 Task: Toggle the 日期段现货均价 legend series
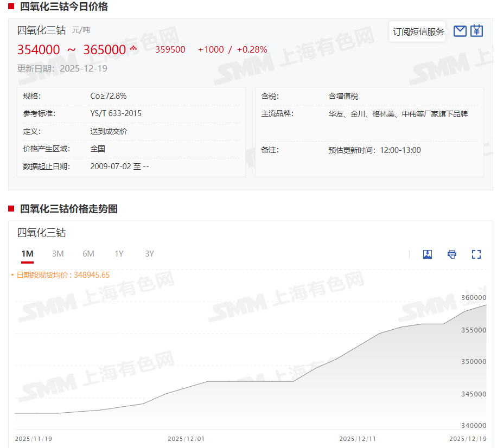62,275
